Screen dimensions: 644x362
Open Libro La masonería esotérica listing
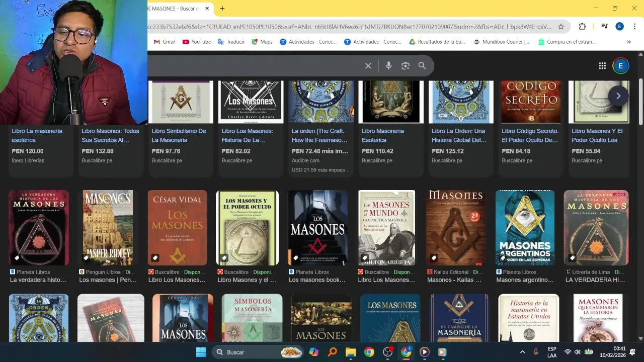click(x=37, y=136)
